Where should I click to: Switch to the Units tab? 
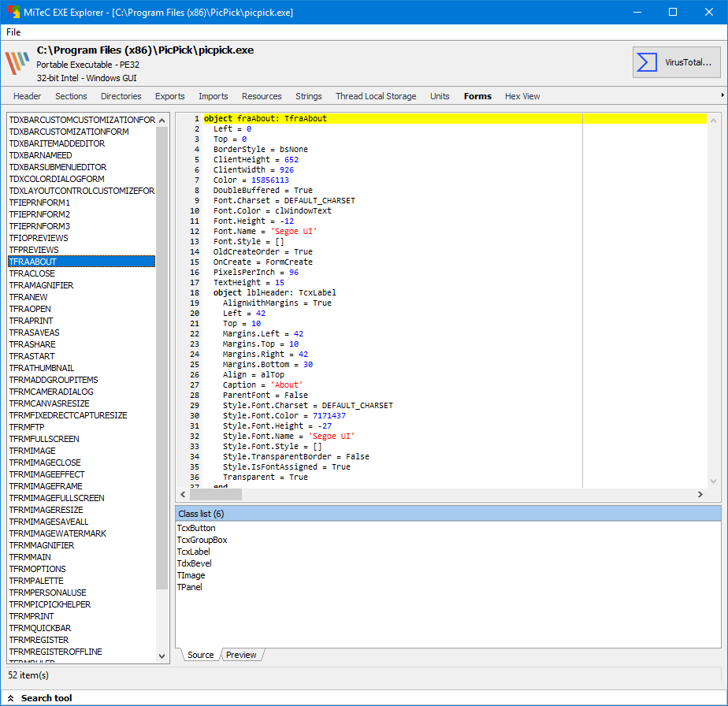[440, 96]
